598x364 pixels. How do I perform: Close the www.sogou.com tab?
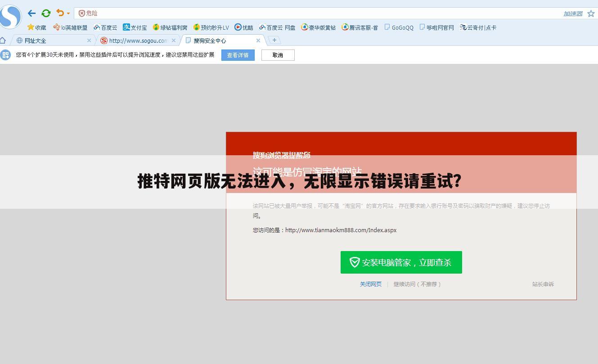(x=174, y=40)
